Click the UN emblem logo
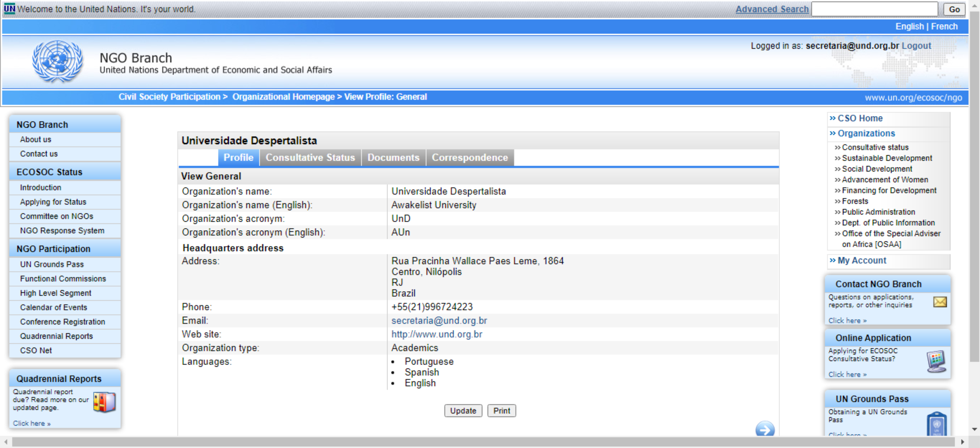980x448 pixels. [57, 62]
